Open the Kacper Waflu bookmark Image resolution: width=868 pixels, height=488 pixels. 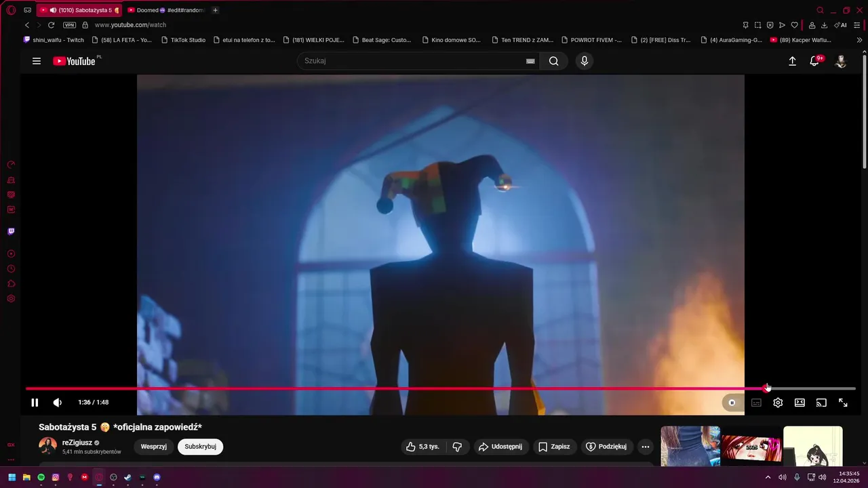pos(801,40)
